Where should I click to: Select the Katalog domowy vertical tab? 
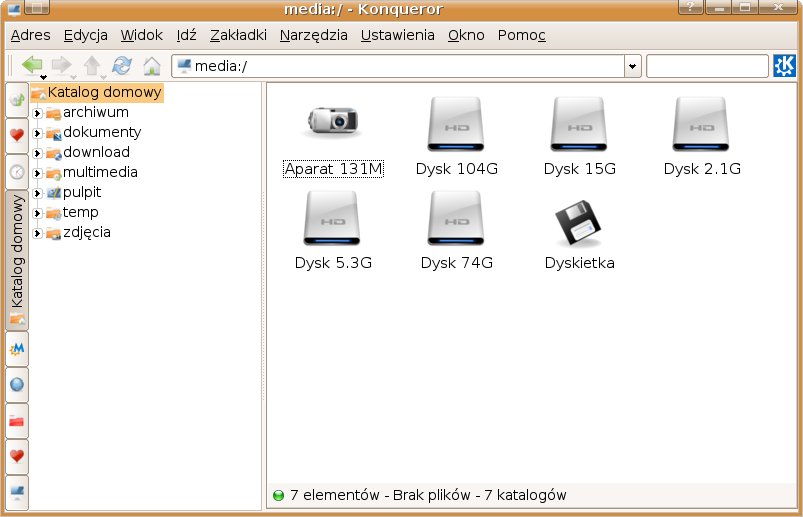tap(17, 260)
